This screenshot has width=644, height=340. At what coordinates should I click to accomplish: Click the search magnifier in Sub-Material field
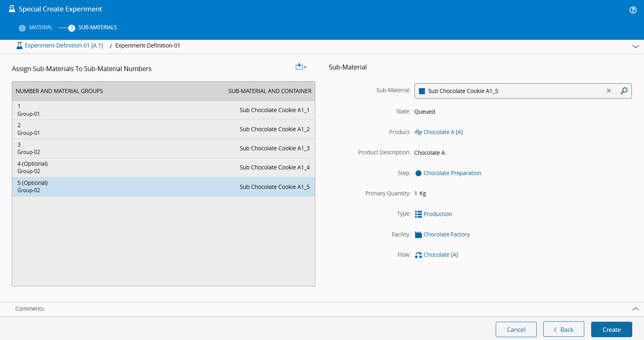point(624,91)
